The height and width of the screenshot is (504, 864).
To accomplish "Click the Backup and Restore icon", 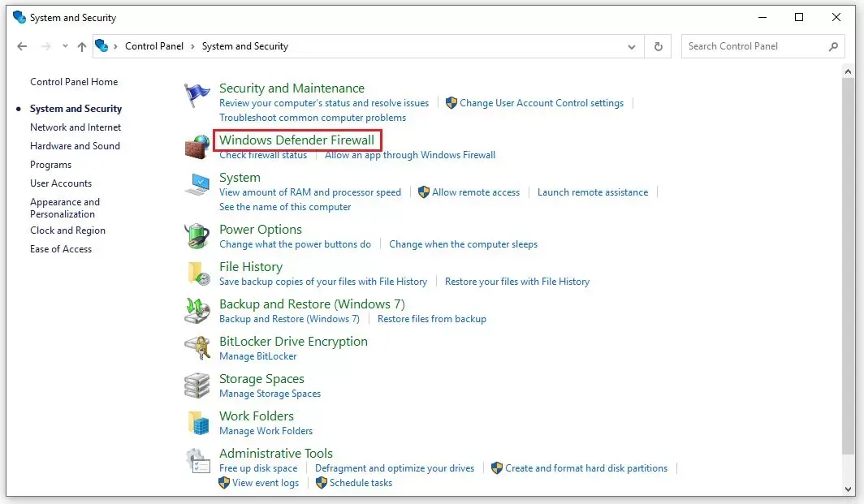I will 197,311.
